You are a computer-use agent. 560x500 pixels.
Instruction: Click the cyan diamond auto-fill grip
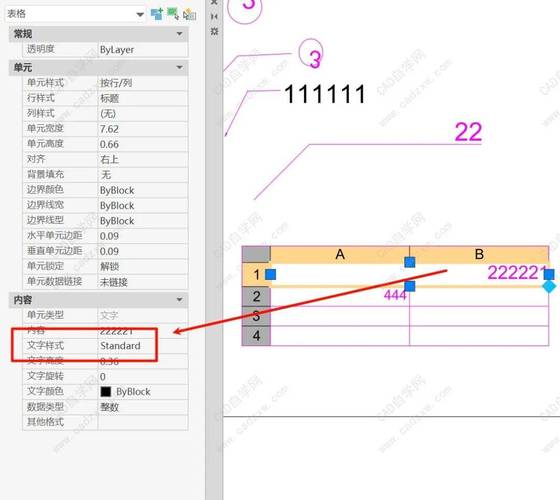(549, 286)
